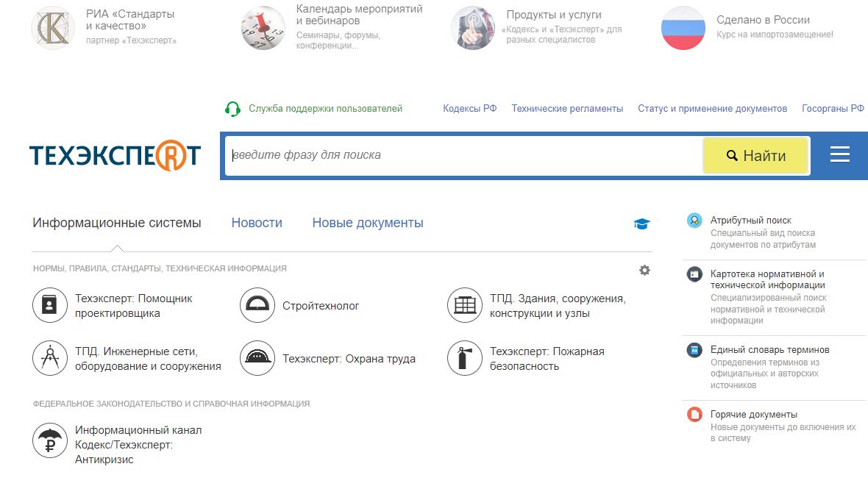Click the graduation cap icon
The image size is (868, 486).
click(641, 224)
